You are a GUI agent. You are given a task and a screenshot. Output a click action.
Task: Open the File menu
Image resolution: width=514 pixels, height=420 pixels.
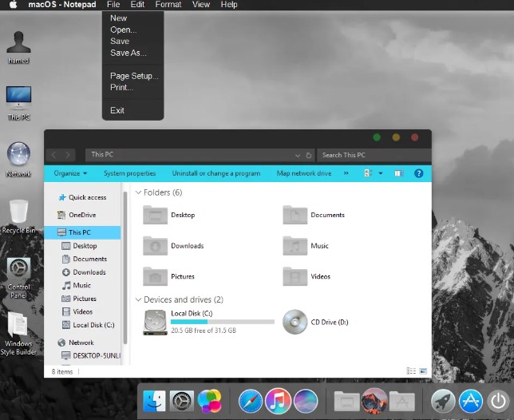tap(113, 5)
